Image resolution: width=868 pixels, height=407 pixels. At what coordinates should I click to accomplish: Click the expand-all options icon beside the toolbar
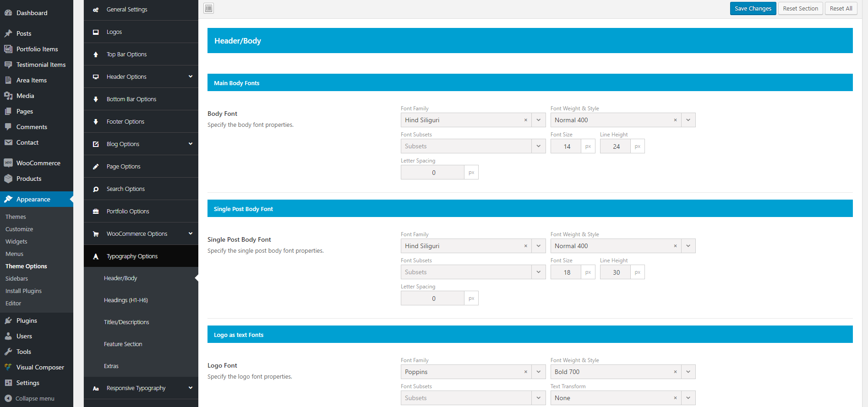(x=209, y=8)
